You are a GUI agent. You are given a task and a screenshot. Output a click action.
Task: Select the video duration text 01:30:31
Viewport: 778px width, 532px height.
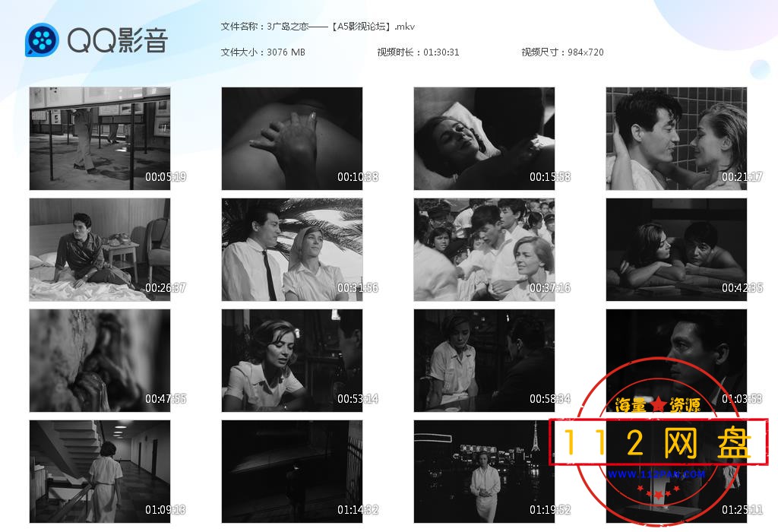pos(441,52)
